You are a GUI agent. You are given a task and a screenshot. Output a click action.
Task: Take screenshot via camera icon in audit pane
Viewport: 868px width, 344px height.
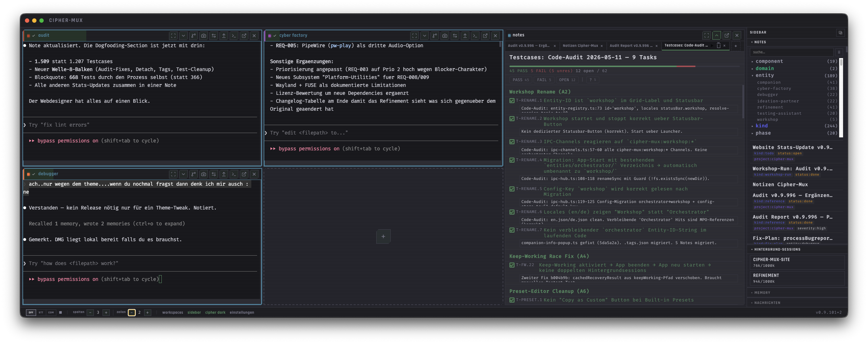tap(204, 36)
